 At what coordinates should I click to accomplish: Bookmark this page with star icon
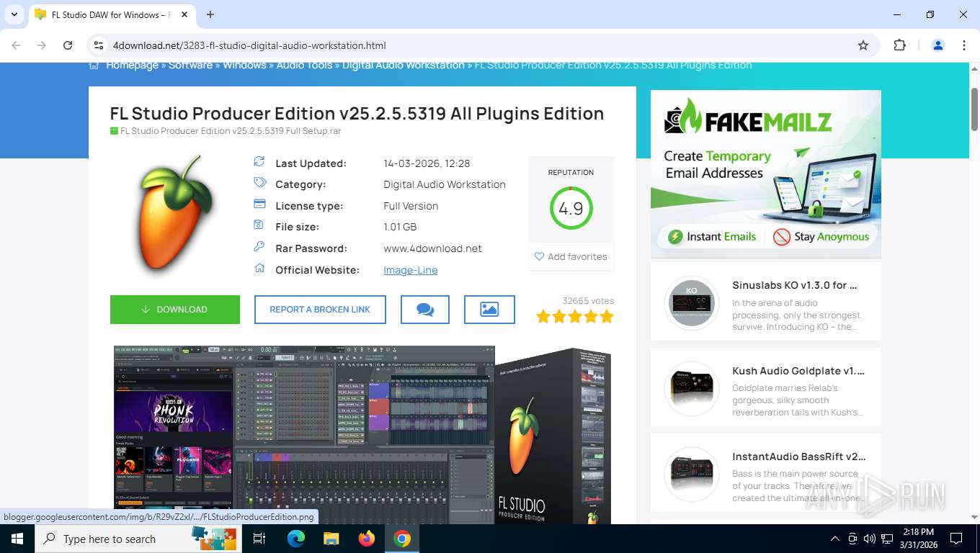click(x=863, y=45)
